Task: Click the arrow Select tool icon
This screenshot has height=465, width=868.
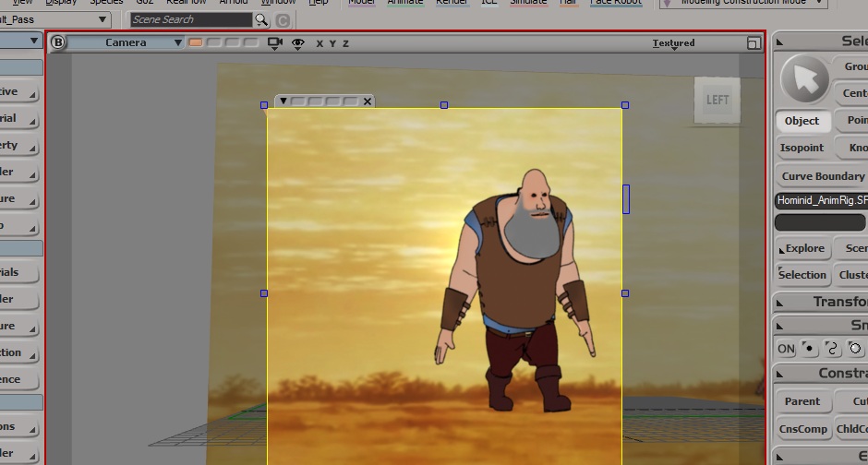Action: click(805, 79)
